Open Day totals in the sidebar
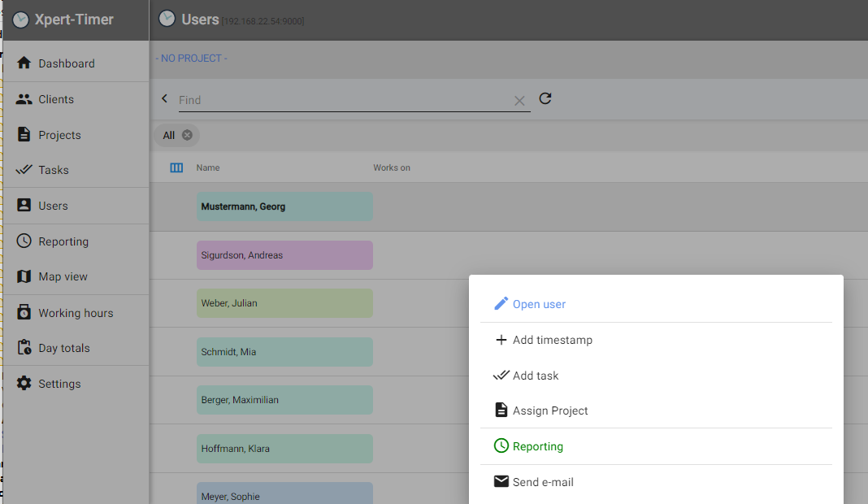This screenshot has height=504, width=868. coord(63,348)
